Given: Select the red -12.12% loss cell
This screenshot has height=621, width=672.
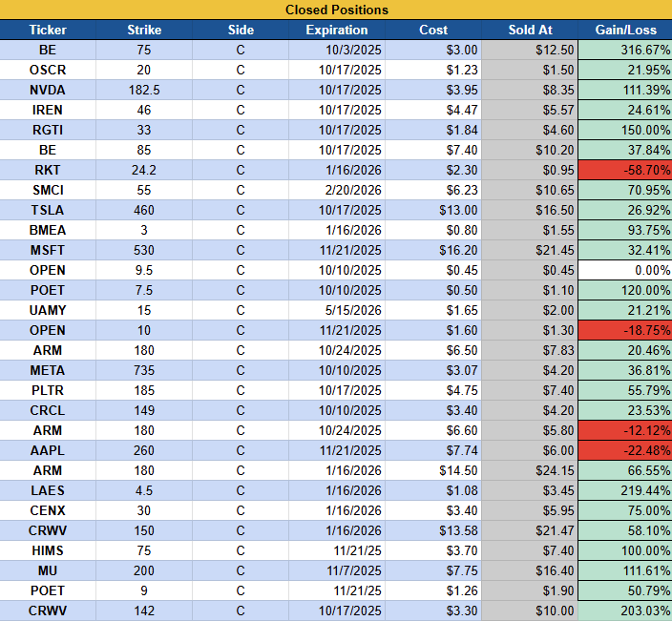Looking at the screenshot, I should coord(625,430).
